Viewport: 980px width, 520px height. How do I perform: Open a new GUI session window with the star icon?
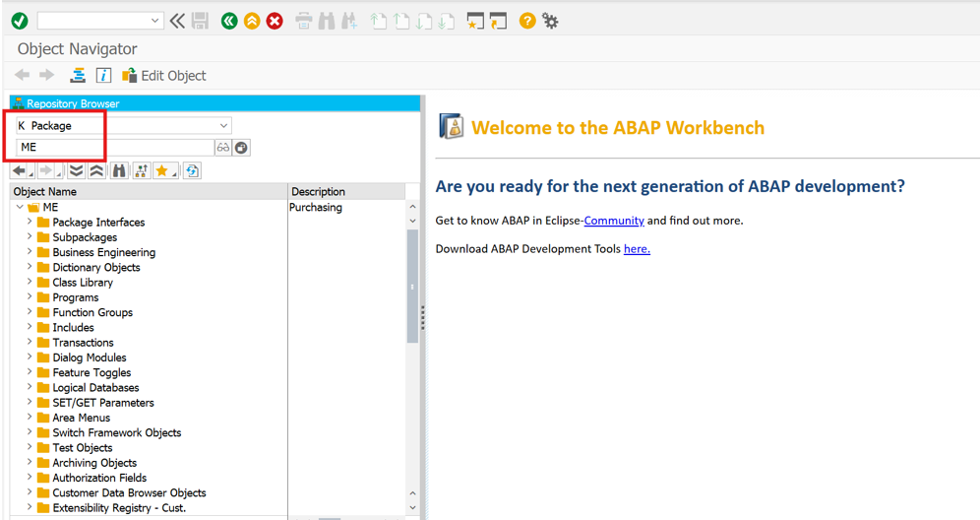(475, 22)
